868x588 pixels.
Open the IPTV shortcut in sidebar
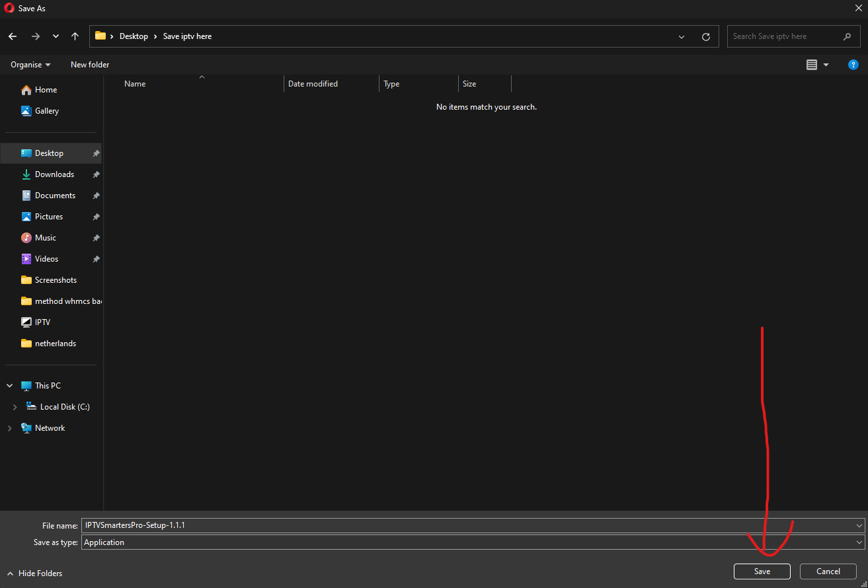click(x=42, y=322)
